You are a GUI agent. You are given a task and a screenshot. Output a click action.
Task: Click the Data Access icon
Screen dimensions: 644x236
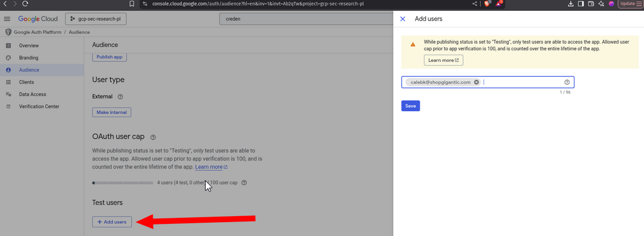point(8,94)
